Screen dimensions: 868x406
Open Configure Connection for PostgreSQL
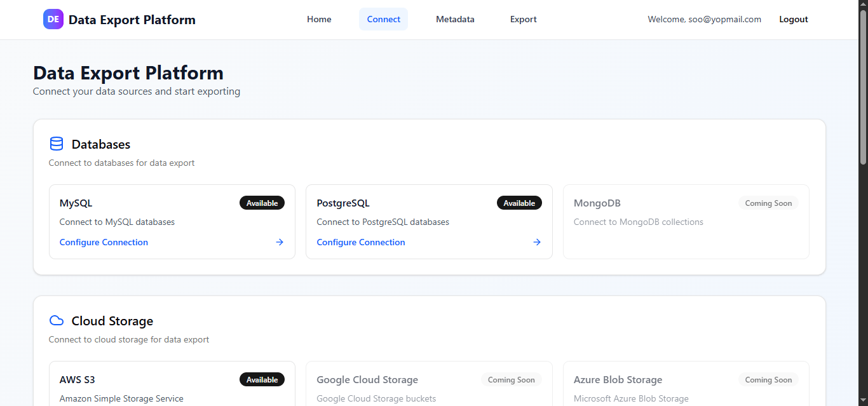(x=361, y=242)
